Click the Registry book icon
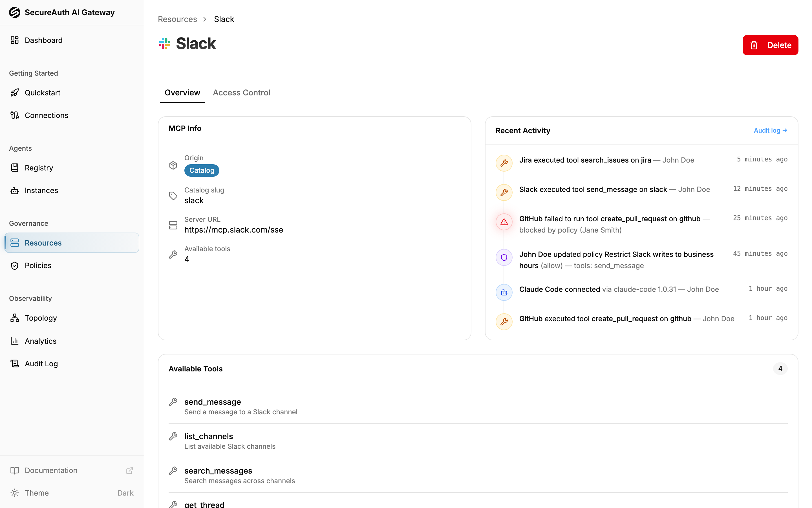Screen dimensions: 812x508 pyautogui.click(x=14, y=168)
